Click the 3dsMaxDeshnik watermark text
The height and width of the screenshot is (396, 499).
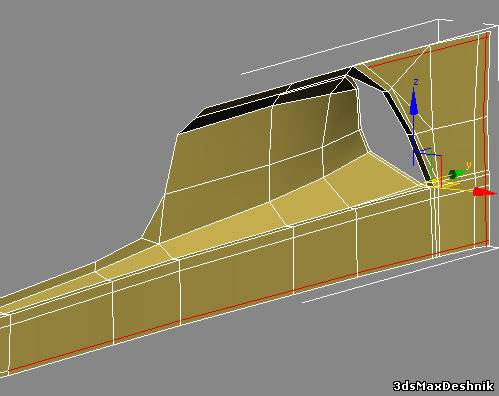pos(443,386)
